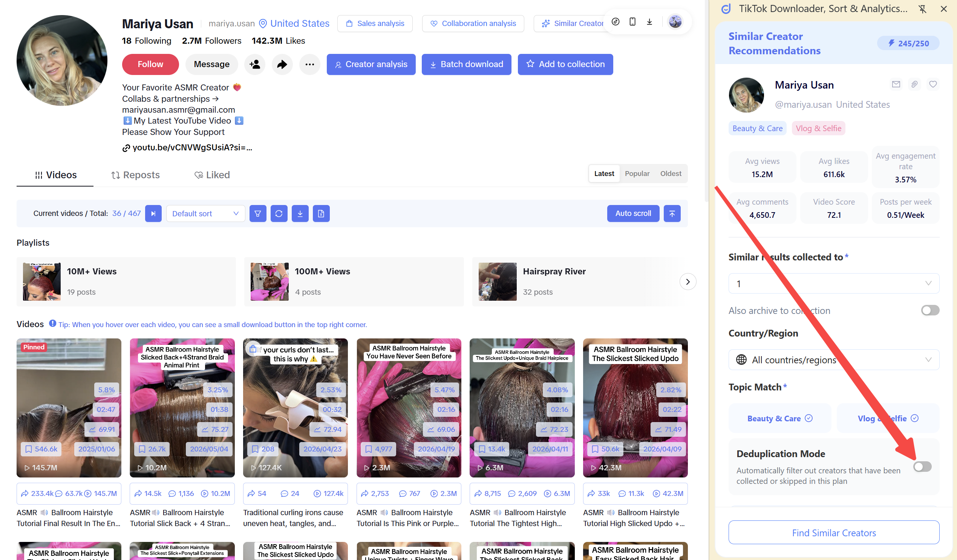This screenshot has height=560, width=957.
Task: Open the Similar results collected to dropdown
Action: coord(834,284)
